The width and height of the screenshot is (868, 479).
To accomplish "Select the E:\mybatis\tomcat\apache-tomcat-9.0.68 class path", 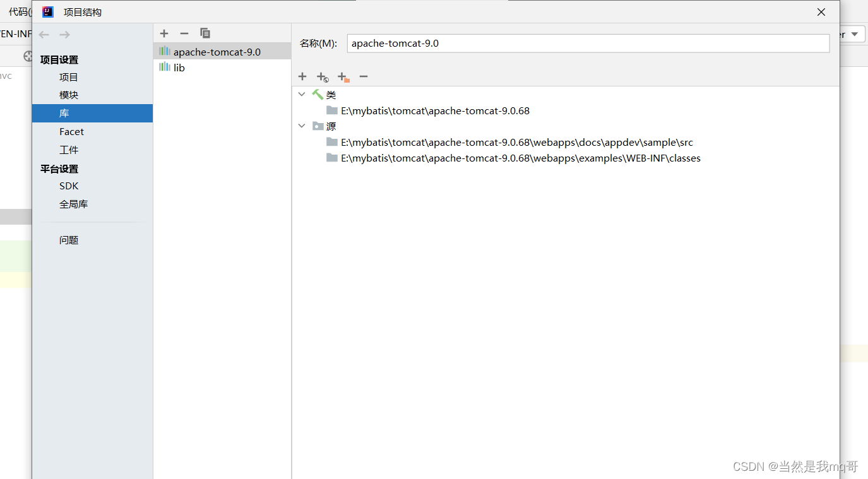I will (435, 110).
